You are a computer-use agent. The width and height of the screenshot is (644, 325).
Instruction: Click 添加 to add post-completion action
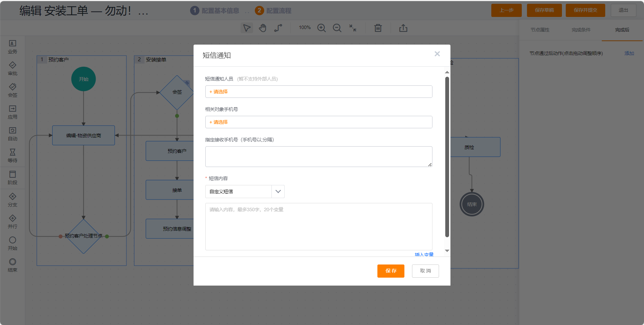pos(629,53)
